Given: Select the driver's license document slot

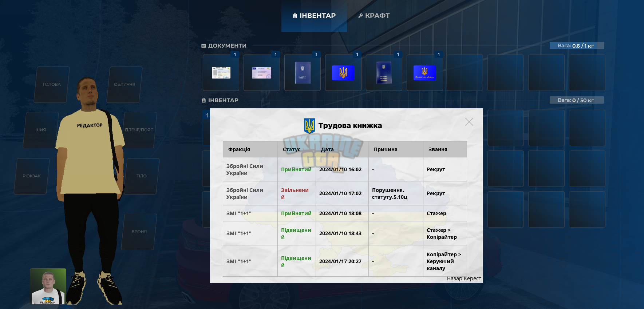Looking at the screenshot, I should tap(262, 73).
